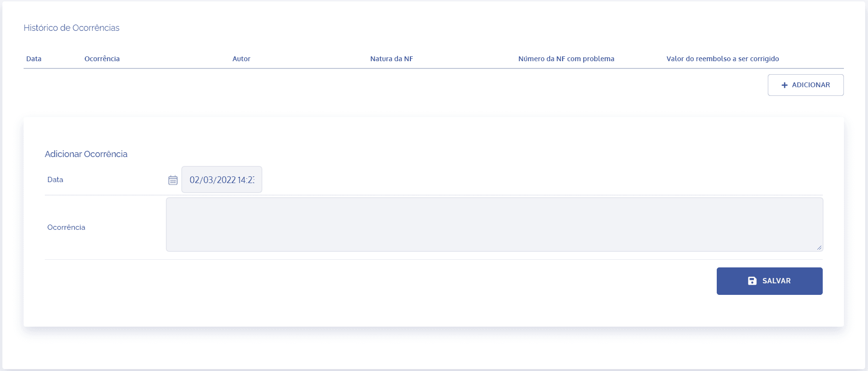This screenshot has width=868, height=371.
Task: Click inside the Ocorrência text area
Action: [494, 225]
